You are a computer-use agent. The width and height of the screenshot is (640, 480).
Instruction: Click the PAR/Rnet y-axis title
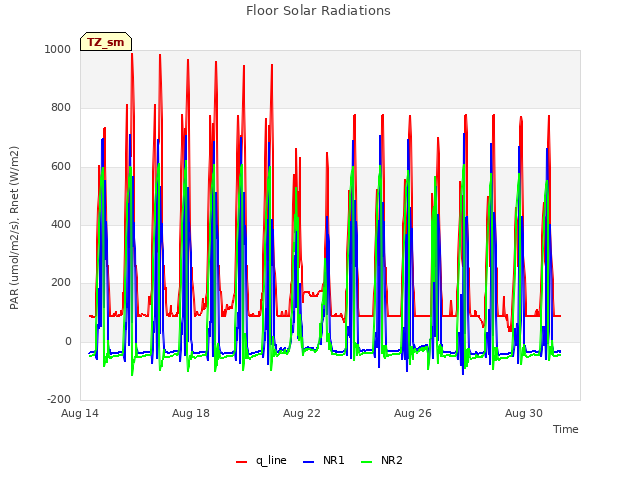(x=14, y=228)
